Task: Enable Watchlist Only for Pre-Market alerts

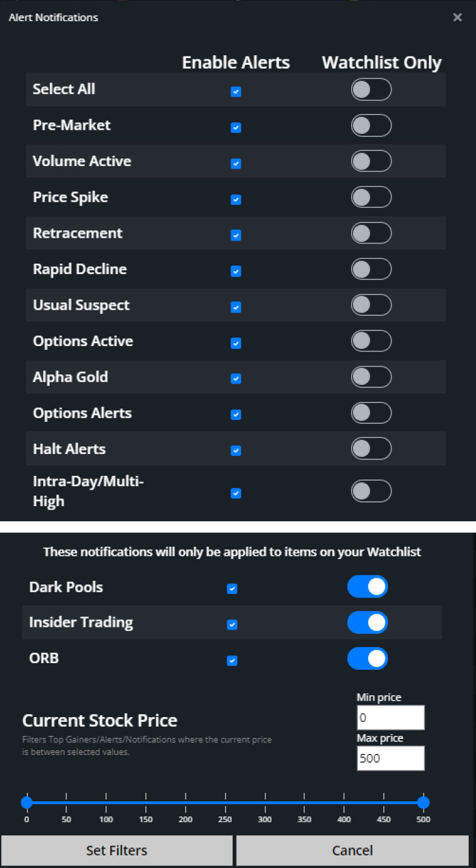Action: pos(371,125)
